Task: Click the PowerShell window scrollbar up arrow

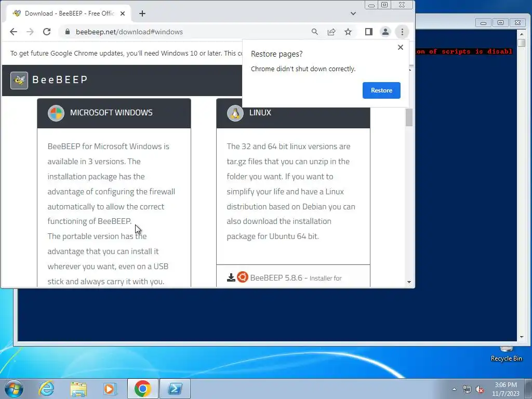Action: tap(522, 34)
